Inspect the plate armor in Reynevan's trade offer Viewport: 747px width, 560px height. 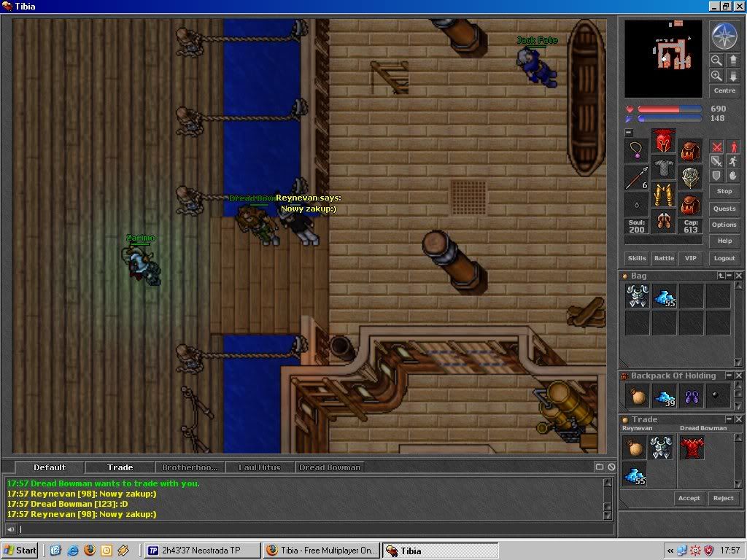click(661, 447)
